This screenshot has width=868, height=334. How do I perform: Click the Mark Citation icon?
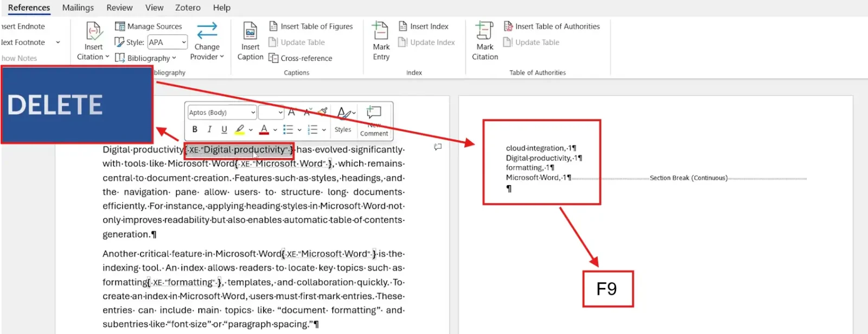pos(484,31)
